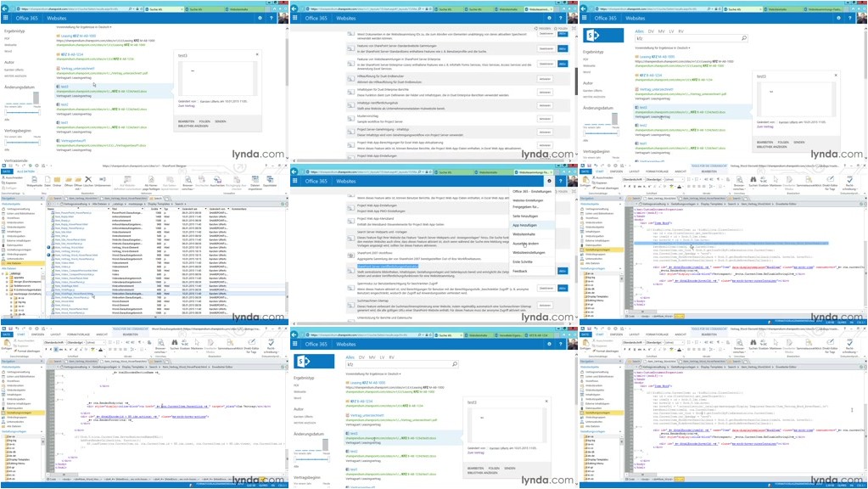Open EINFÜGEN ribbon tab in bottom-left Designer
The width and height of the screenshot is (868, 489).
point(37,334)
